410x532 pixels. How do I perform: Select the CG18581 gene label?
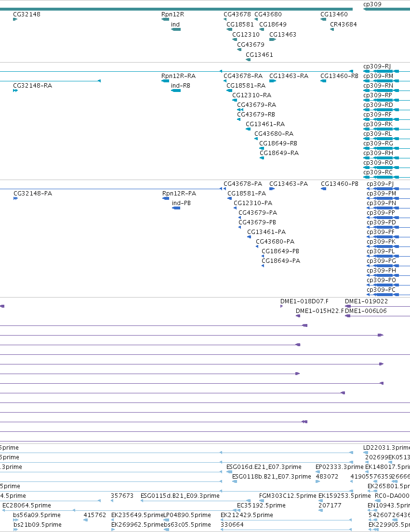click(240, 25)
